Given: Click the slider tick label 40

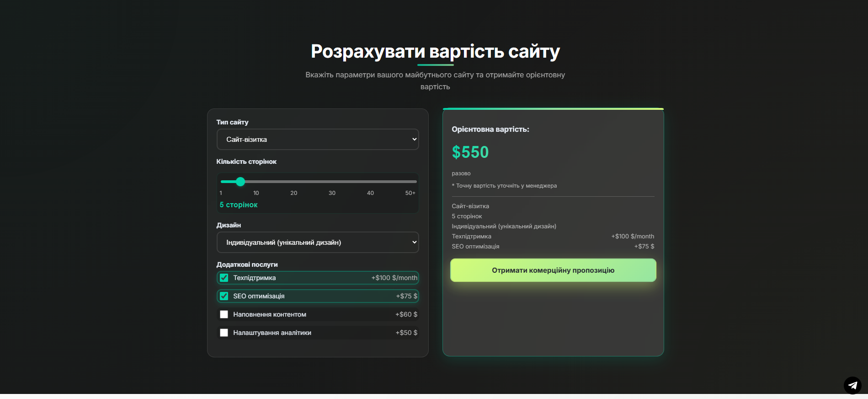Looking at the screenshot, I should [370, 193].
